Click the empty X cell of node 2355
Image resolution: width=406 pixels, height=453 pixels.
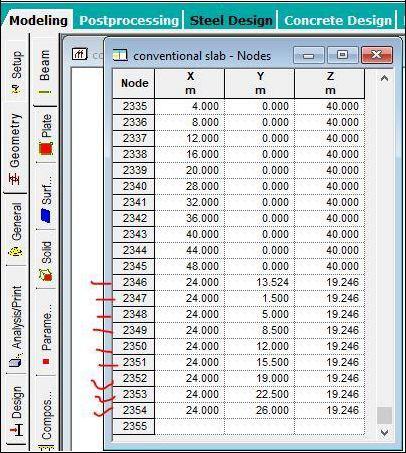point(190,426)
